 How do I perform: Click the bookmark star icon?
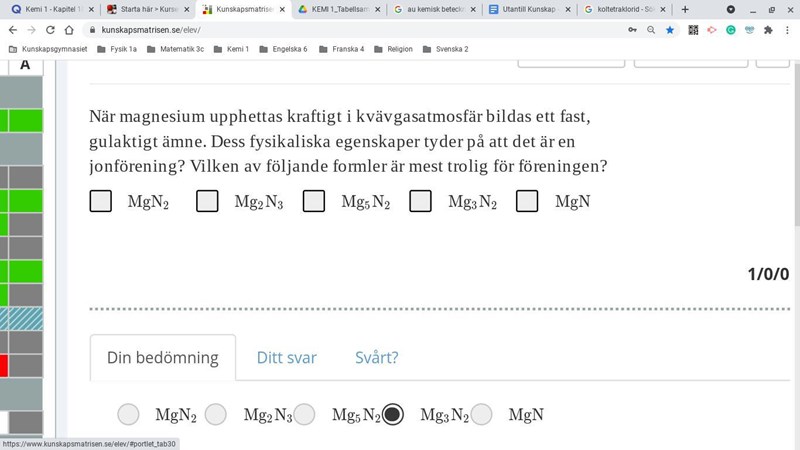[x=670, y=30]
